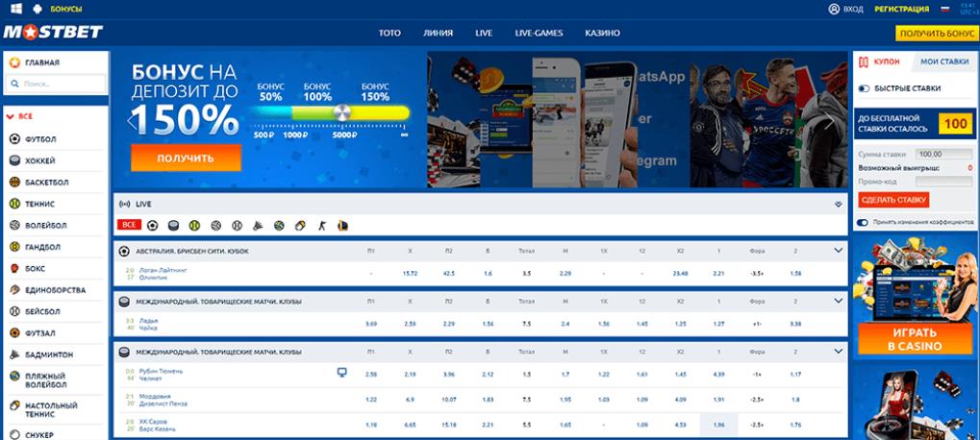Collapse the Австралия Брисбен Сити Кубок section
The width and height of the screenshot is (980, 440).
click(x=838, y=251)
